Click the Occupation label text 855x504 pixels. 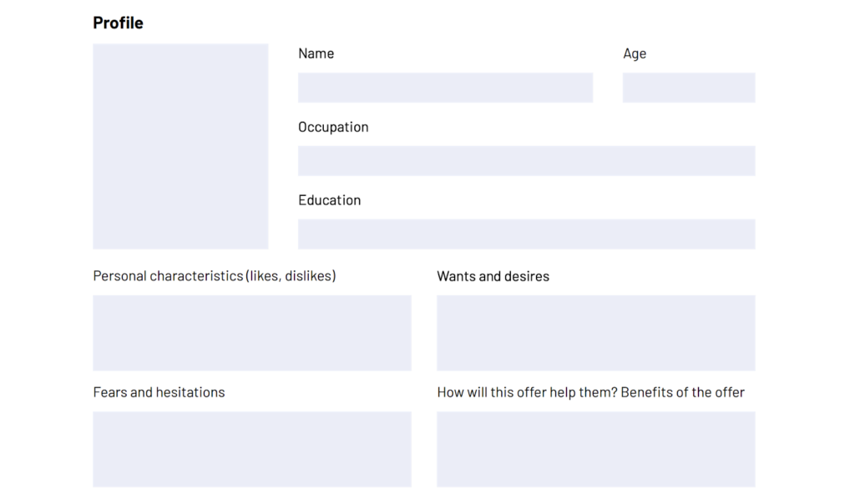click(333, 127)
